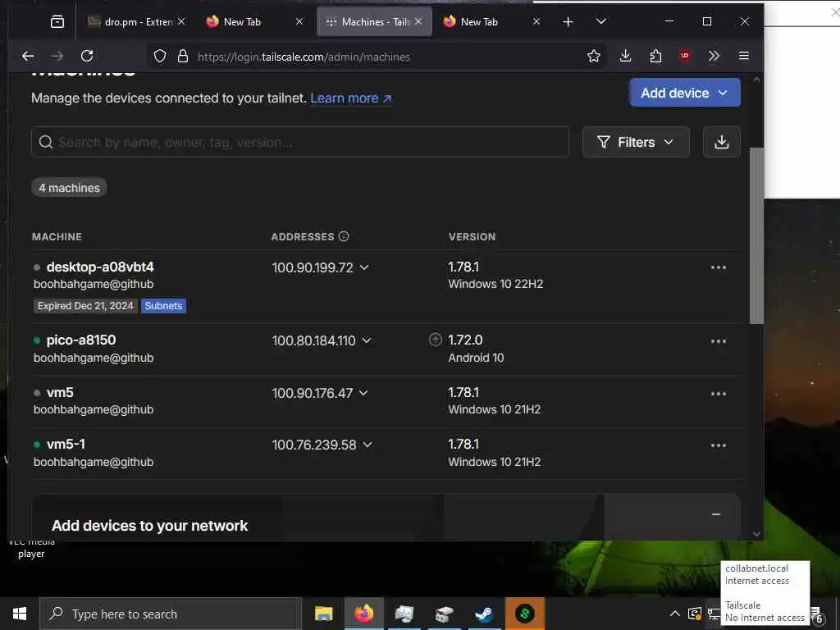840x630 pixels.
Task: Switch to last New Tab
Action: point(486,21)
